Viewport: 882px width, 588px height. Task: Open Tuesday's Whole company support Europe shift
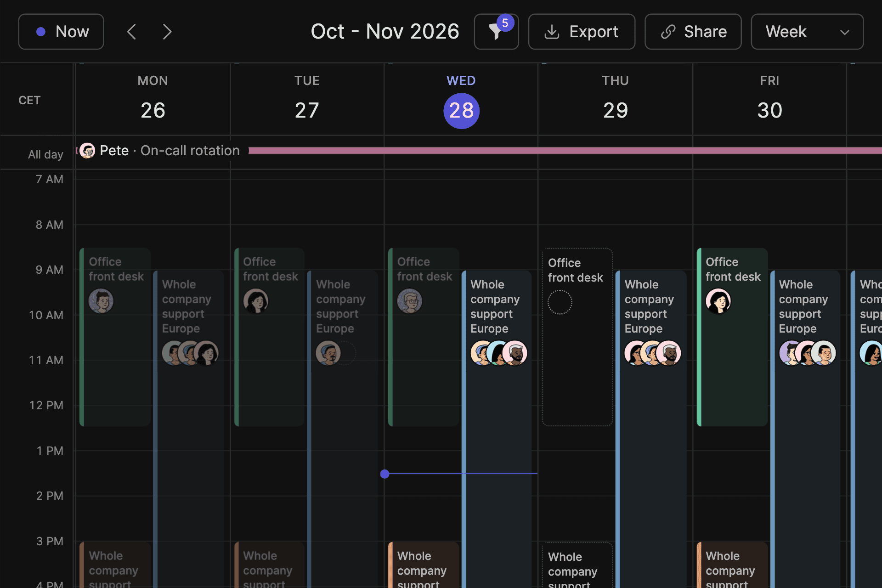[343, 429]
